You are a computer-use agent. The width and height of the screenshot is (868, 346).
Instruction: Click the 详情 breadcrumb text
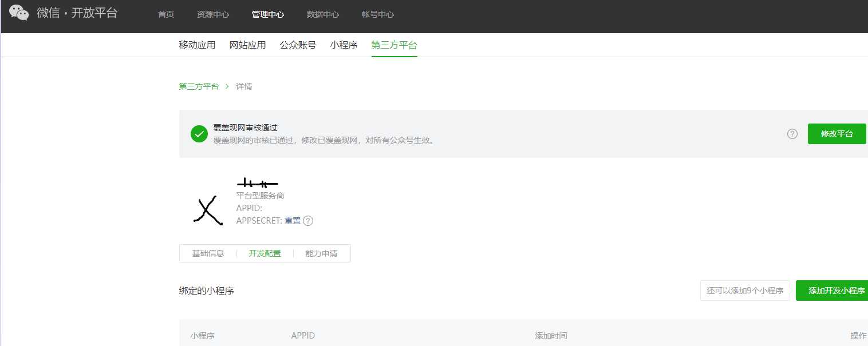(244, 86)
